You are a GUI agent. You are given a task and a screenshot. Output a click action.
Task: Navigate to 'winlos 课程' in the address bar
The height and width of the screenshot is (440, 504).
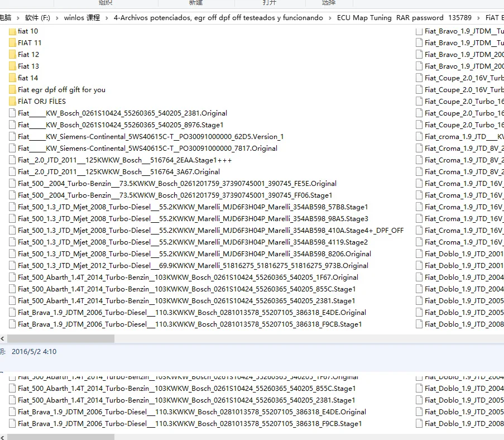pyautogui.click(x=82, y=18)
